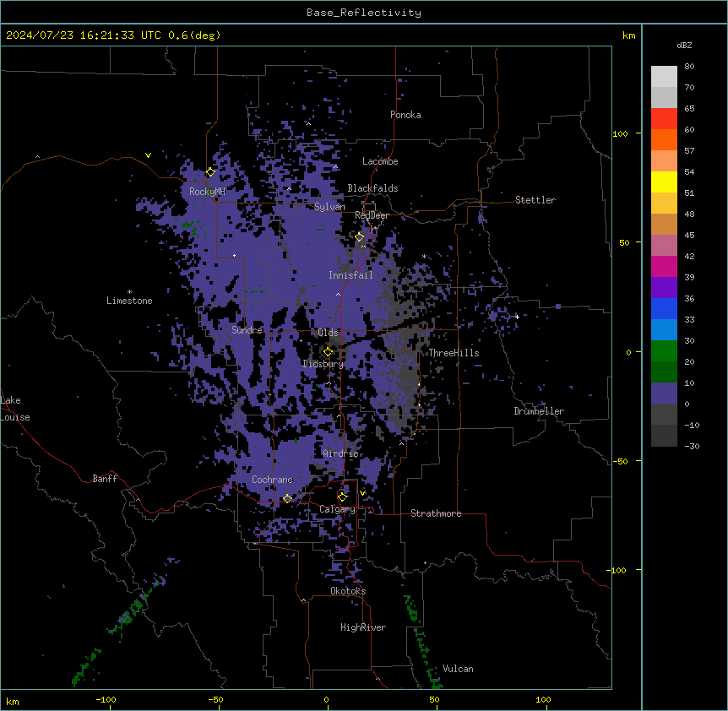The height and width of the screenshot is (711, 728).
Task: Click the yellow diamond marker above RockyMH
Action: click(210, 172)
